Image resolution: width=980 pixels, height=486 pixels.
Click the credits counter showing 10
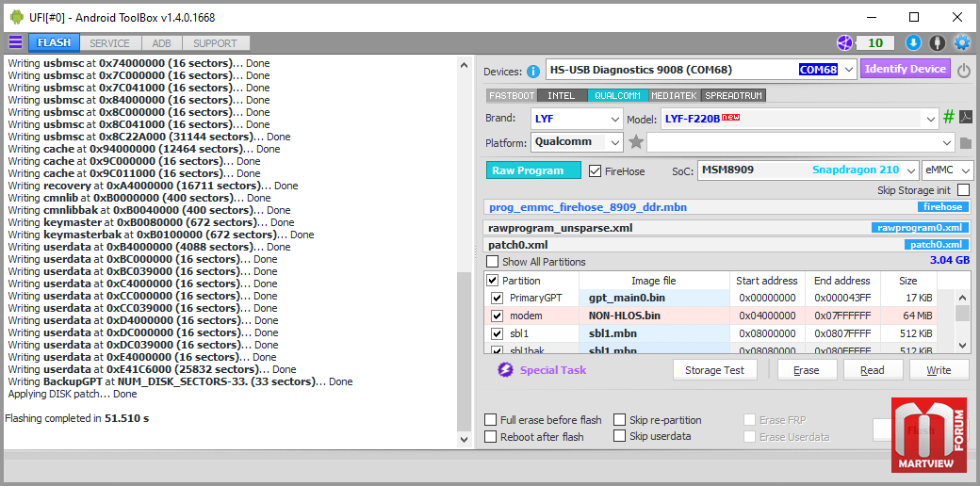875,43
